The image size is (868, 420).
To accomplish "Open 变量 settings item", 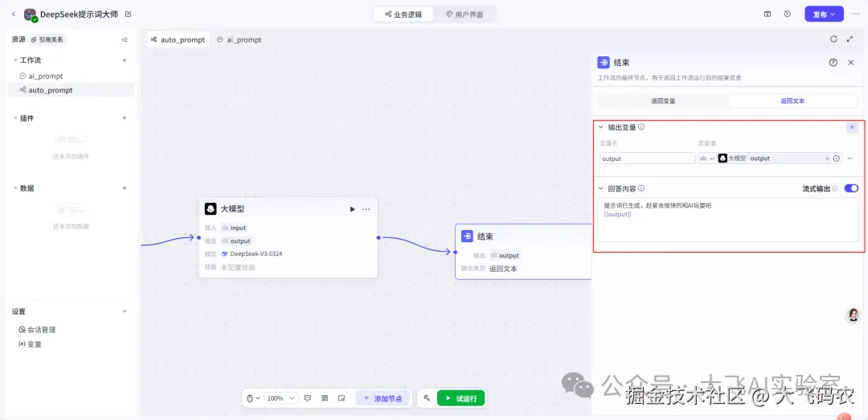I will [30, 344].
